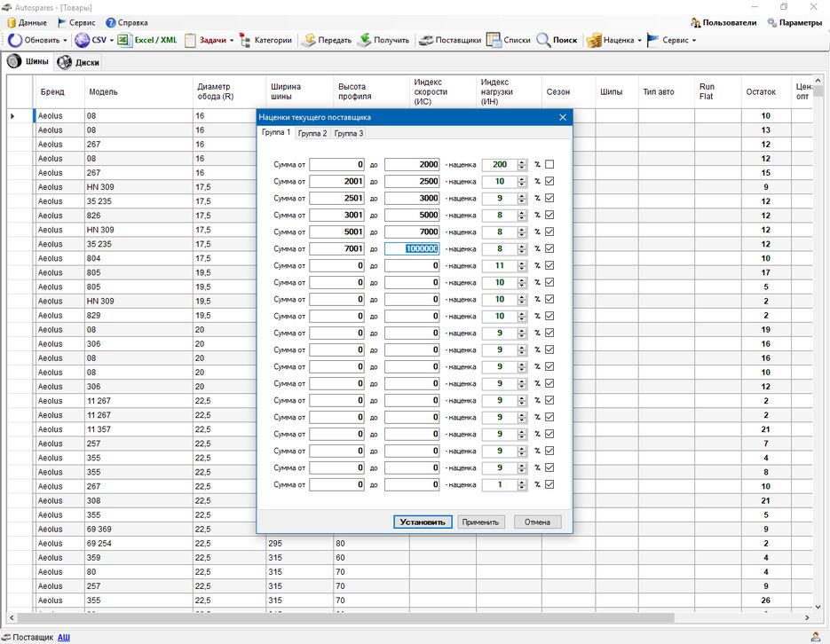Click the Остаток column header
Image resolution: width=830 pixels, height=644 pixels.
[x=765, y=92]
